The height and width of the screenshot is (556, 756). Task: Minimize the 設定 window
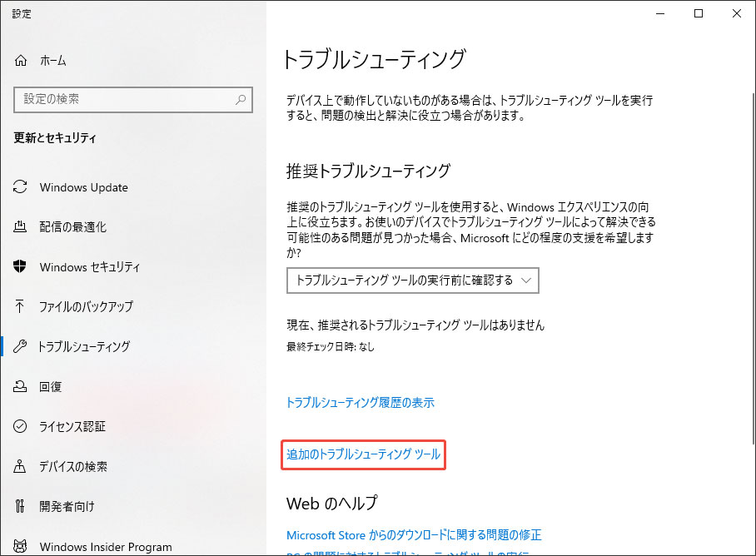[660, 13]
